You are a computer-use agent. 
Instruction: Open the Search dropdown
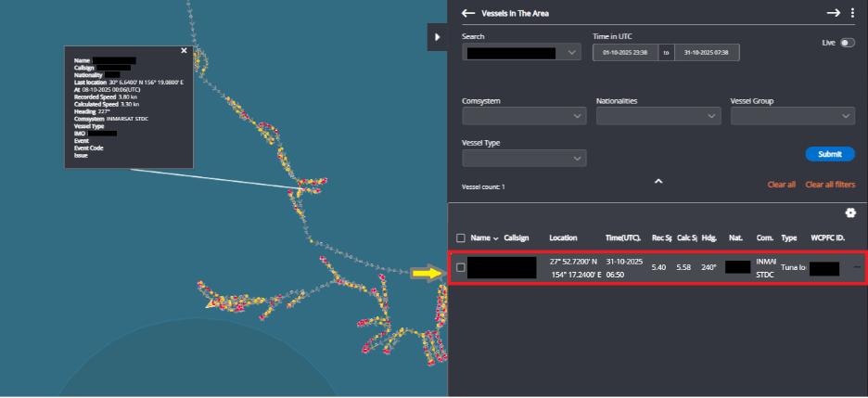coord(521,53)
